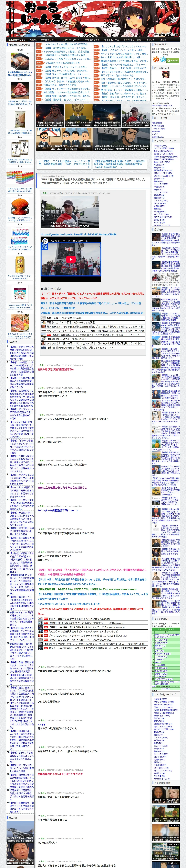This screenshot has height=868, width=186.
Task: Open the Twitter bird icon link
Action: (x=163, y=59)
